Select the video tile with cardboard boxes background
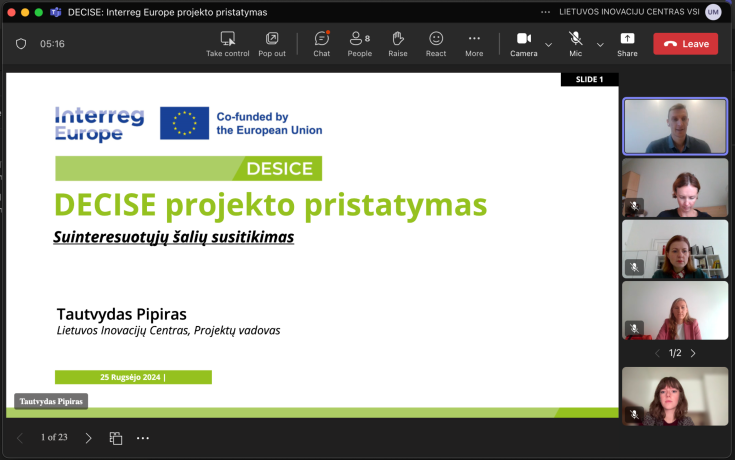 pos(675,188)
